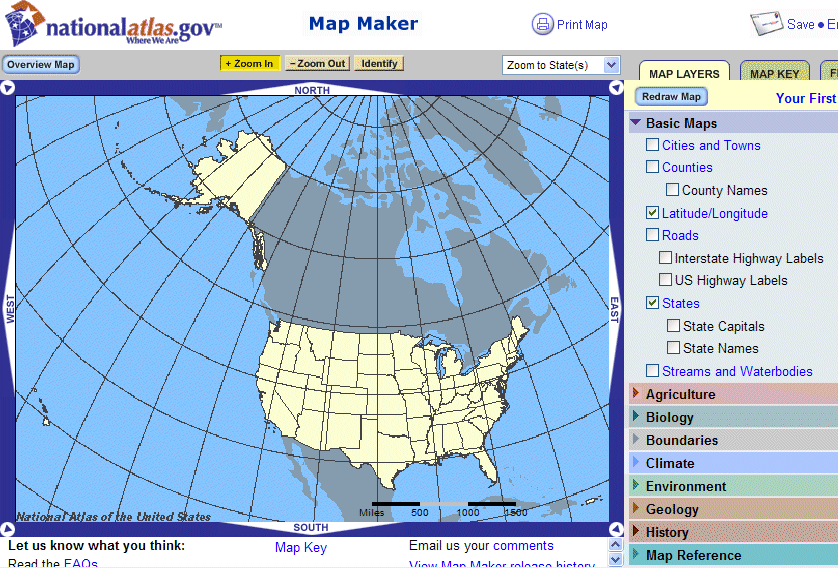
Task: Expand the Agriculture section
Action: pyautogui.click(x=635, y=393)
